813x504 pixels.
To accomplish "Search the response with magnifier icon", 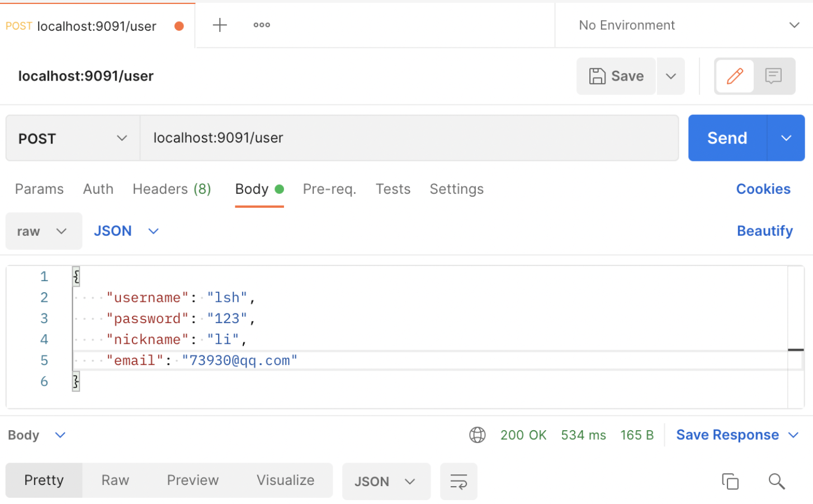I will (776, 481).
